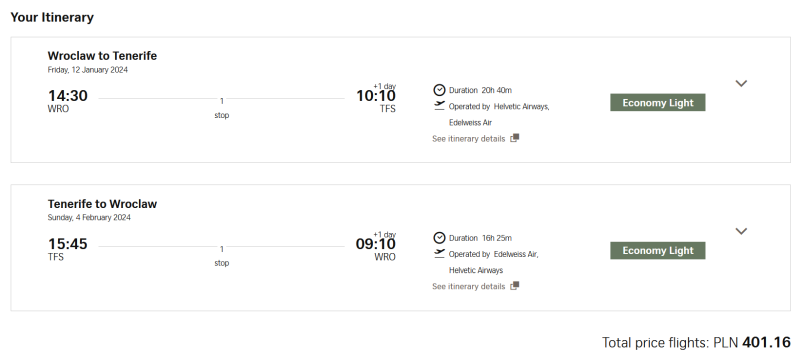Viewport: 800px width, 363px height.
Task: Click the 1 stop marker on outbound route
Action: pos(221,108)
